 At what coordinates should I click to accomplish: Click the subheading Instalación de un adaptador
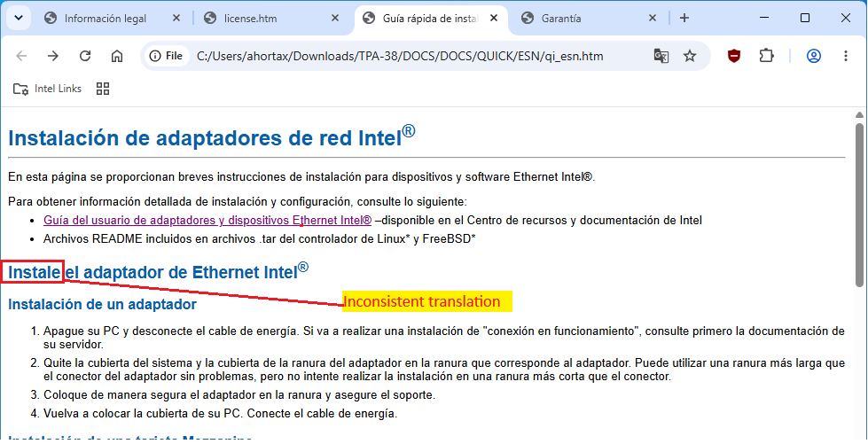pyautogui.click(x=103, y=305)
